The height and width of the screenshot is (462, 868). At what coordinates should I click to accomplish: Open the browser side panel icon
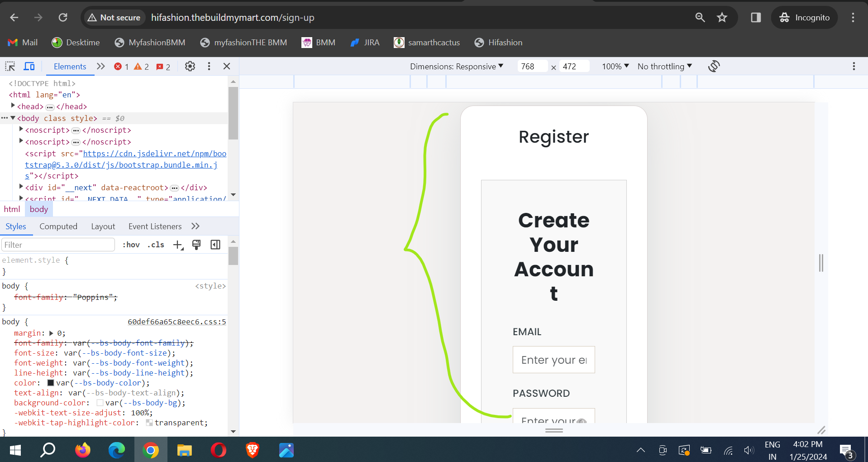[756, 18]
